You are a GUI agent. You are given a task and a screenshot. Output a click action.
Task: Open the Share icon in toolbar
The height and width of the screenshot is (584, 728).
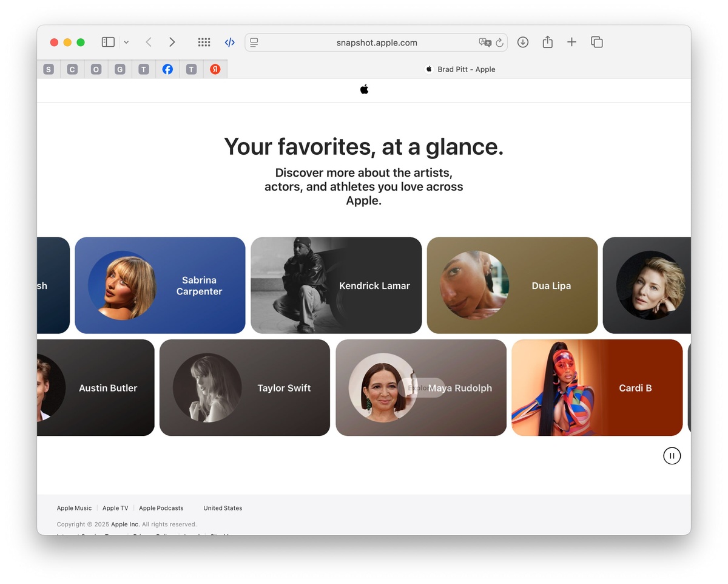tap(547, 42)
